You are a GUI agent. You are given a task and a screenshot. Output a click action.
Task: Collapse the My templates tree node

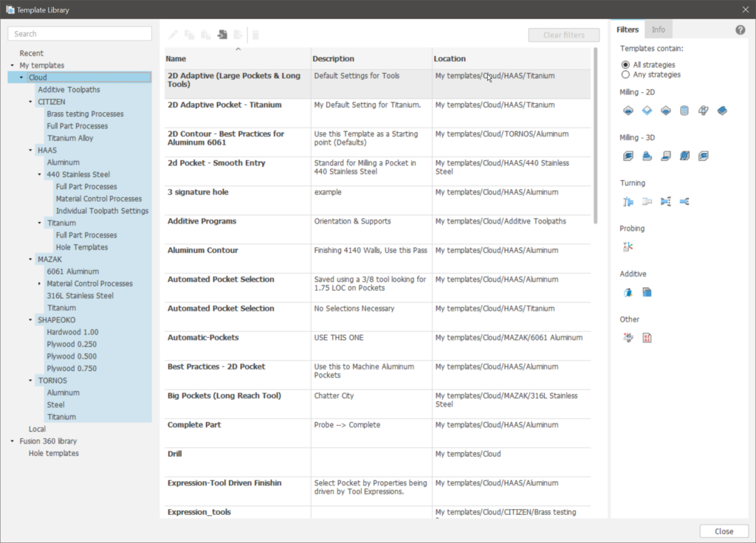(x=13, y=66)
